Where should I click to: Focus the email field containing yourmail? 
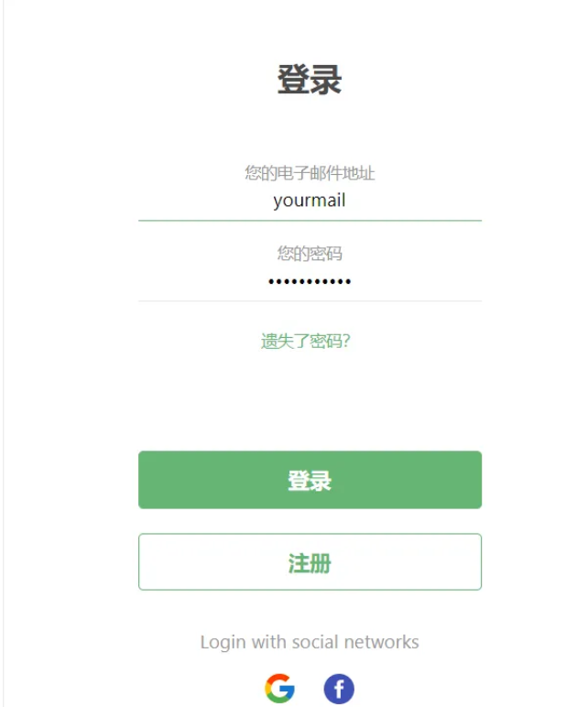click(310, 201)
